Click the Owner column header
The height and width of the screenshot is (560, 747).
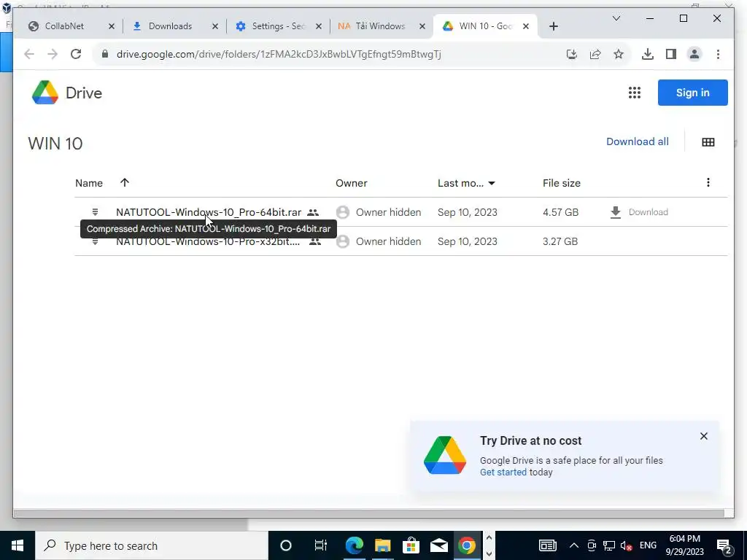coord(351,183)
